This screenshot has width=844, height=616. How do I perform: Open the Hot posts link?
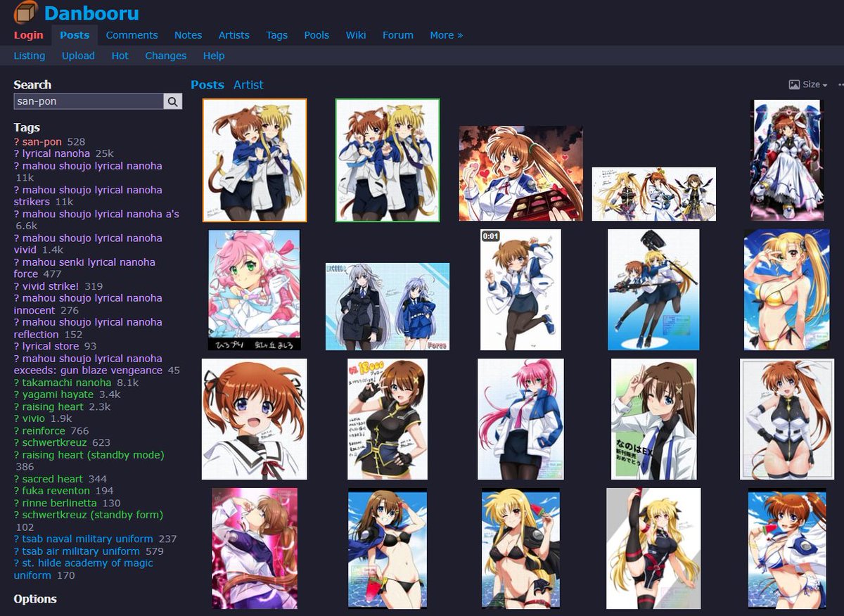click(x=120, y=56)
